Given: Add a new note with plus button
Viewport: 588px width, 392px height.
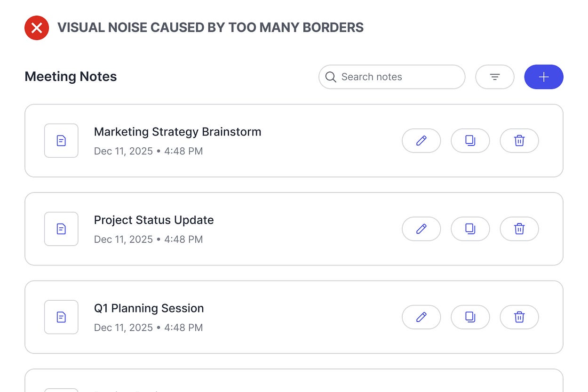Looking at the screenshot, I should tap(543, 77).
